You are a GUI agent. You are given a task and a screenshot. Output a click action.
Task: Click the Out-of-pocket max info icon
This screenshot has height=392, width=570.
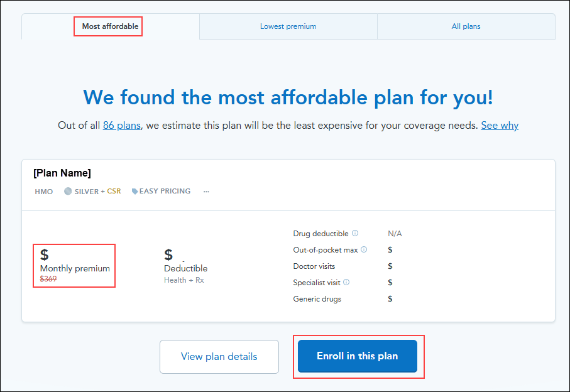364,249
